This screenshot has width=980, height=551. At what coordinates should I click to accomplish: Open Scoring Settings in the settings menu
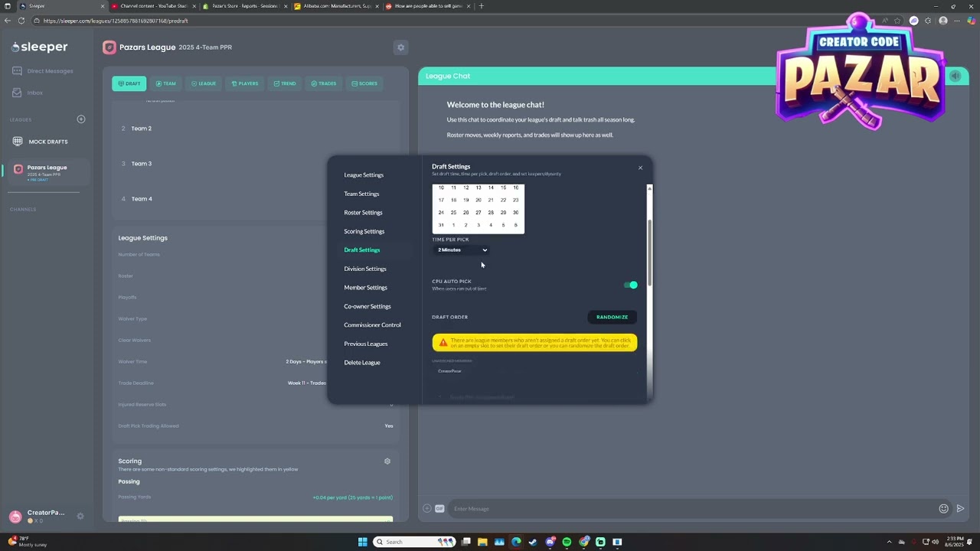[x=364, y=231]
